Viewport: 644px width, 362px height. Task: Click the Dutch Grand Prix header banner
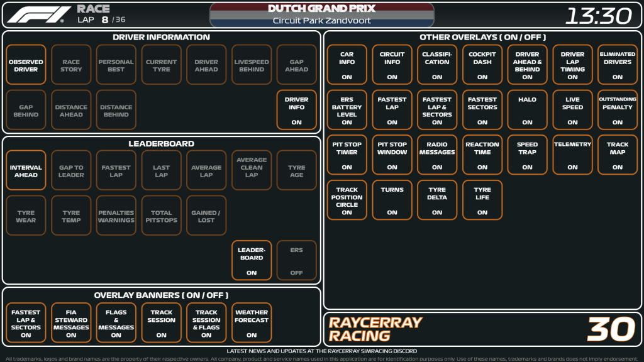[321, 14]
